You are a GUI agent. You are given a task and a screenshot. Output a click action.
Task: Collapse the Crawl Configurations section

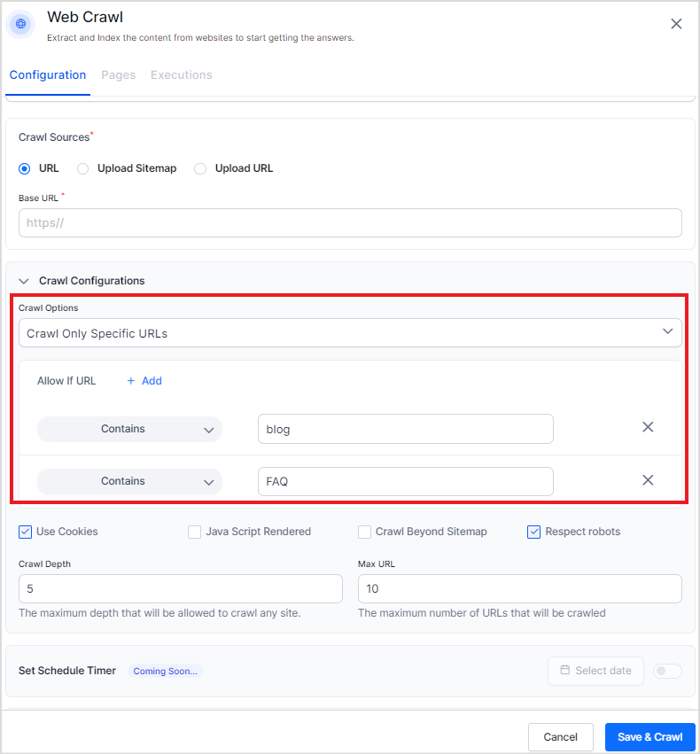point(25,281)
